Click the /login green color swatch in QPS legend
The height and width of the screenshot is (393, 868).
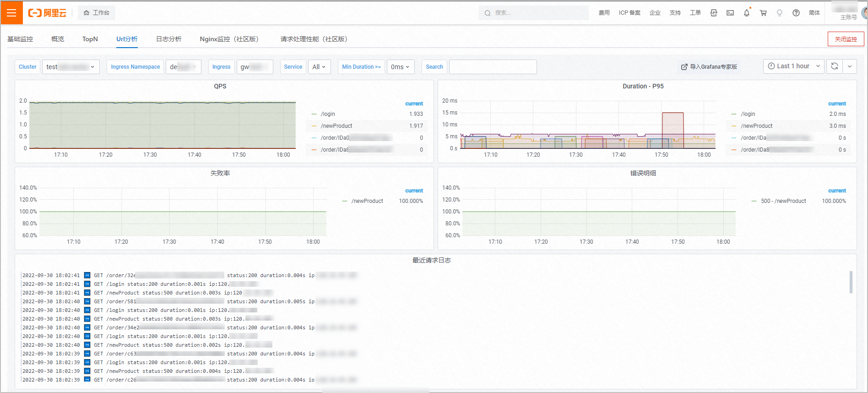[314, 114]
